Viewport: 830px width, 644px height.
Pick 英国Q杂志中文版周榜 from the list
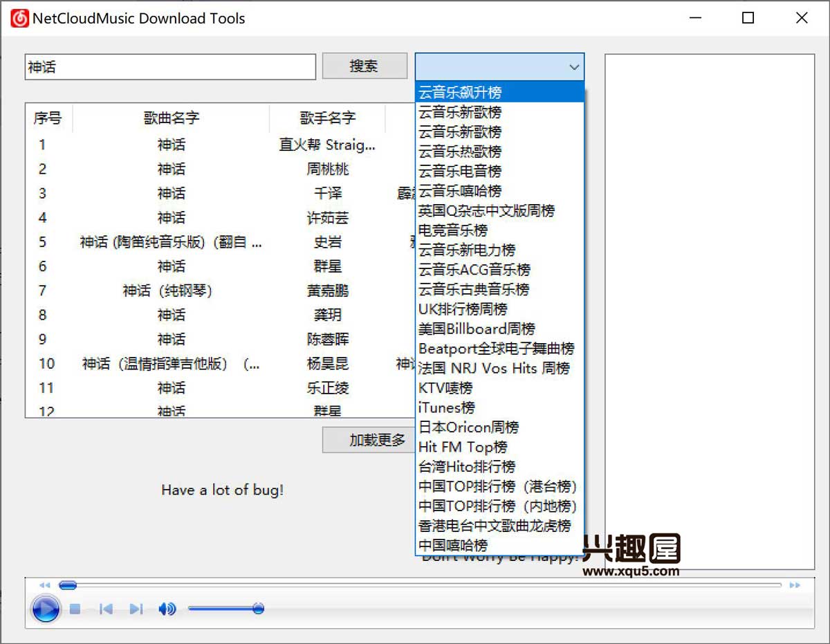pos(500,210)
